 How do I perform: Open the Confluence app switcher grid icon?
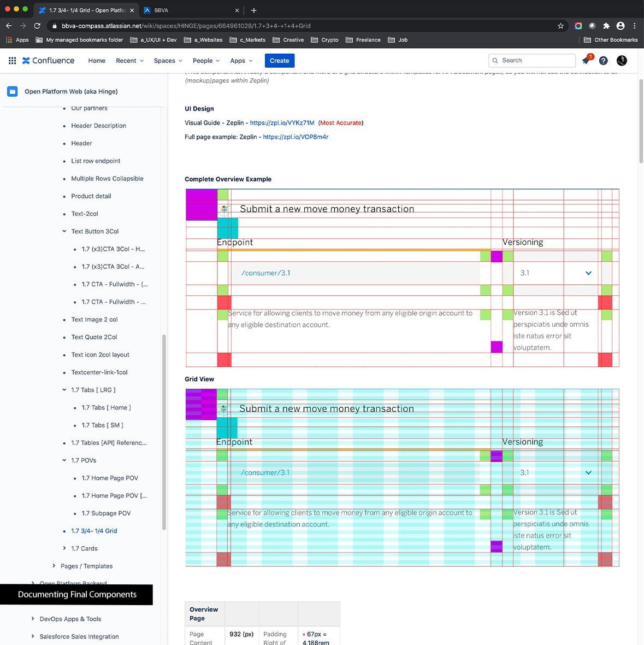12,61
